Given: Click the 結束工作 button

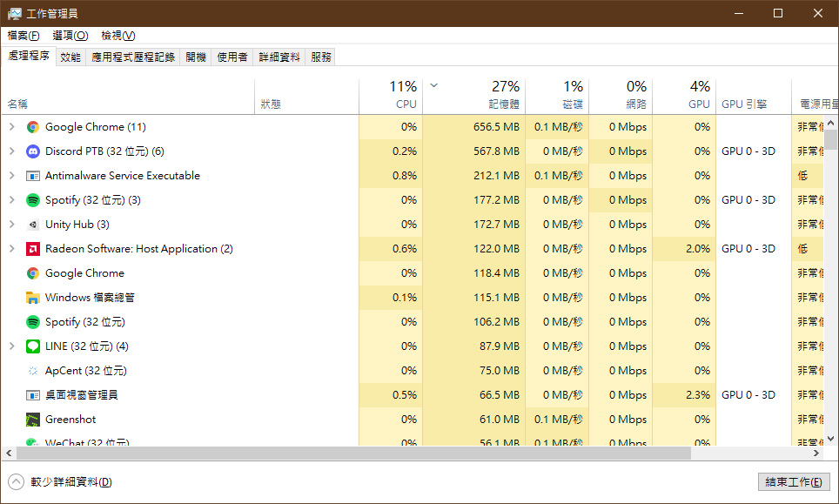Looking at the screenshot, I should (794, 482).
